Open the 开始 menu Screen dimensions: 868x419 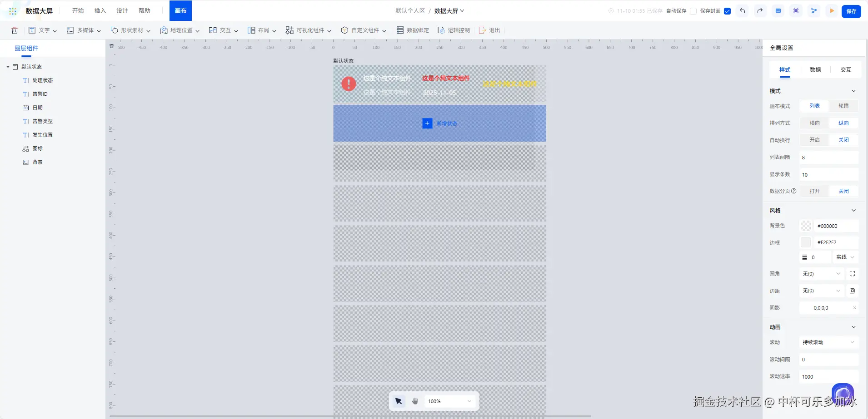click(78, 11)
